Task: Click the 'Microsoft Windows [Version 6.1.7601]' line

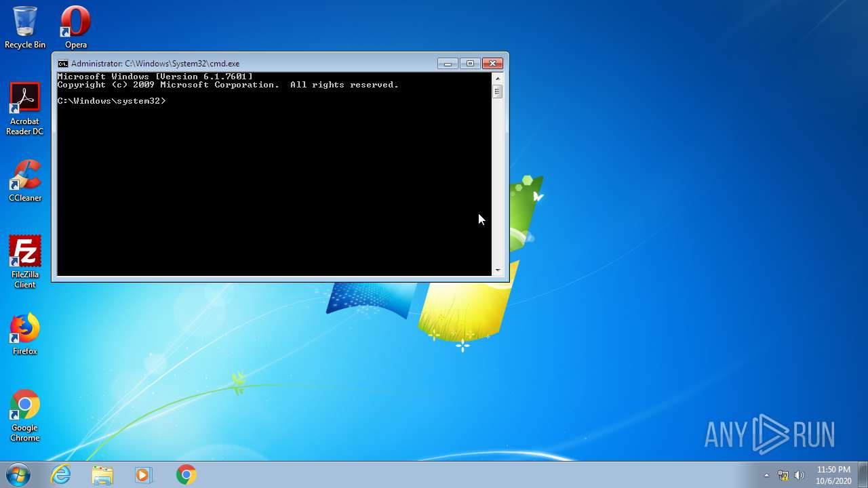Action: [x=155, y=77]
